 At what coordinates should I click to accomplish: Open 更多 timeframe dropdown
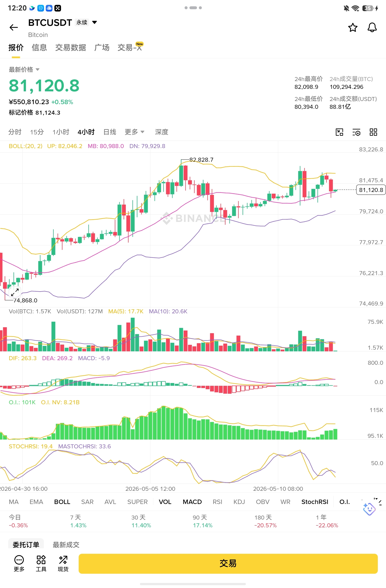134,132
